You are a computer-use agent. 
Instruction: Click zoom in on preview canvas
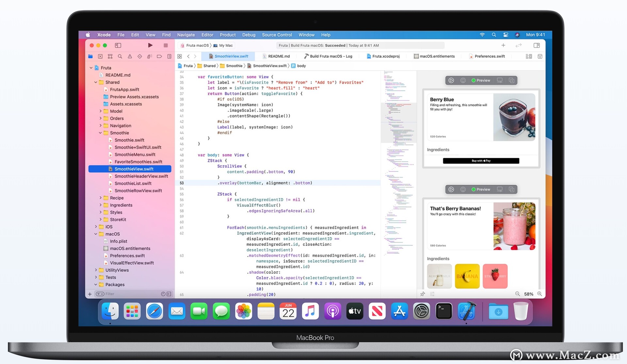(539, 294)
